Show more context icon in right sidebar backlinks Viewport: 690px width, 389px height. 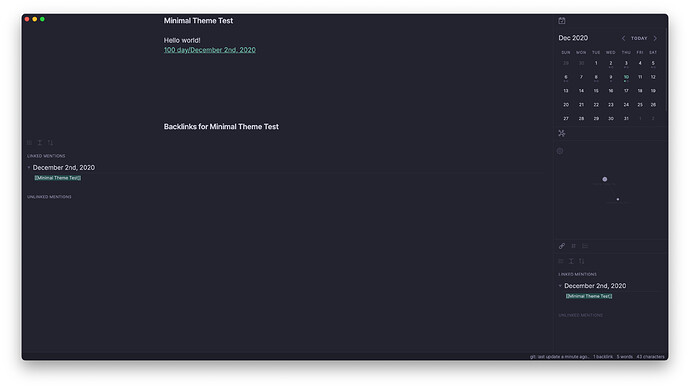571,261
